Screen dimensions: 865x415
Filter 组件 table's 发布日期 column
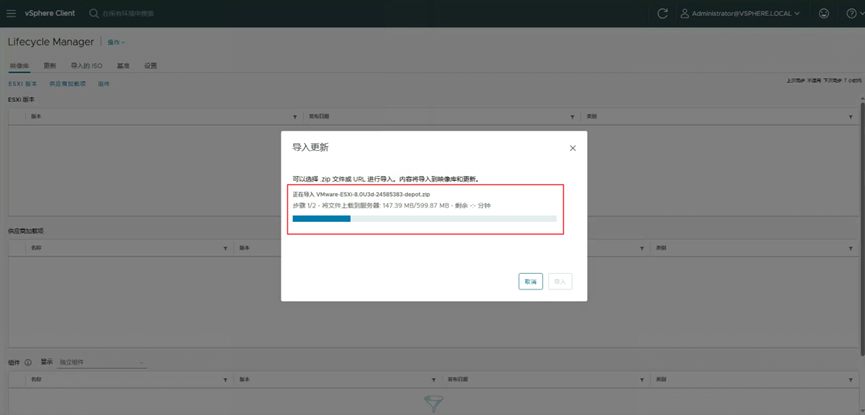(642, 380)
